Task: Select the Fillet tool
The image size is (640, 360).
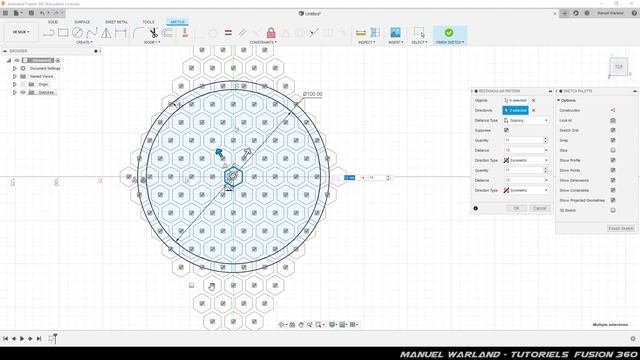Action: (x=139, y=33)
